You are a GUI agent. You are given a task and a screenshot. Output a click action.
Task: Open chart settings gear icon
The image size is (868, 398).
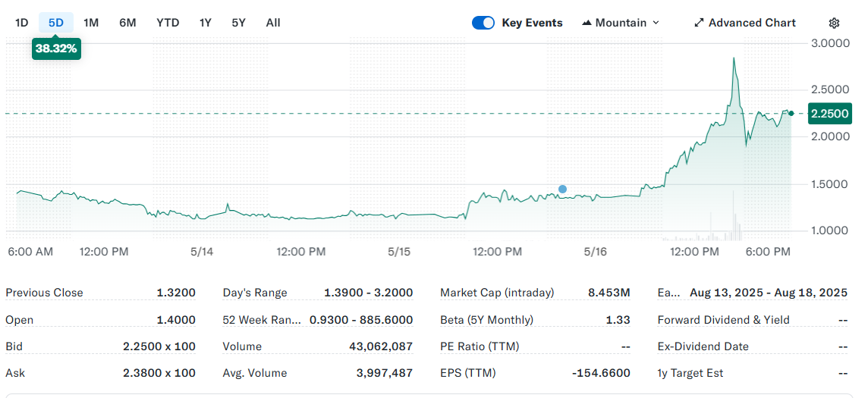point(834,23)
